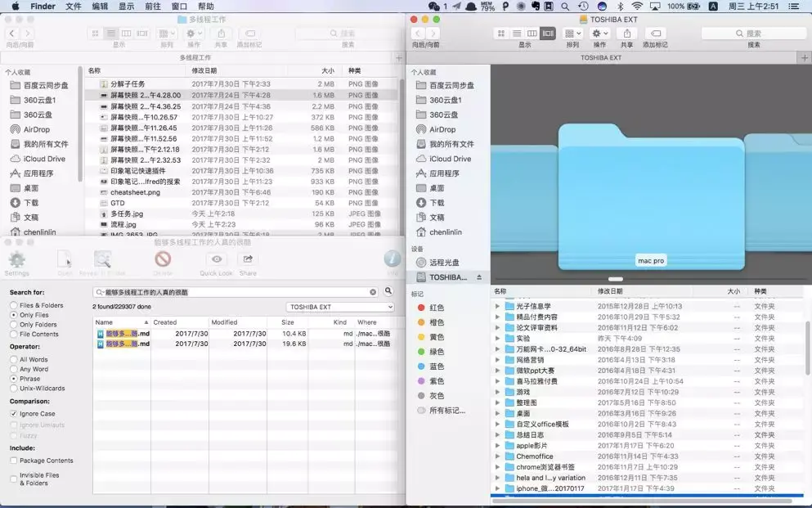The width and height of the screenshot is (812, 508).
Task: Clear the search query with the x icon
Action: [373, 292]
